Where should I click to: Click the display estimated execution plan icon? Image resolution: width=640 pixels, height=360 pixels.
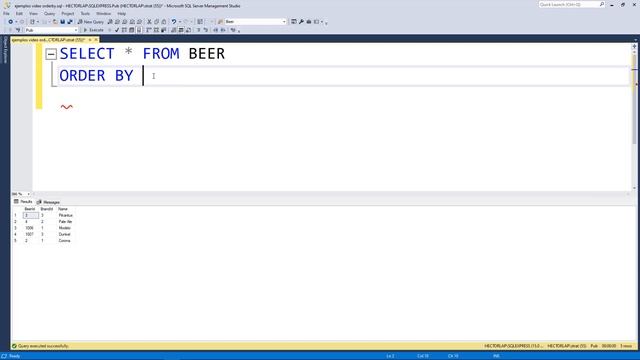[124, 30]
